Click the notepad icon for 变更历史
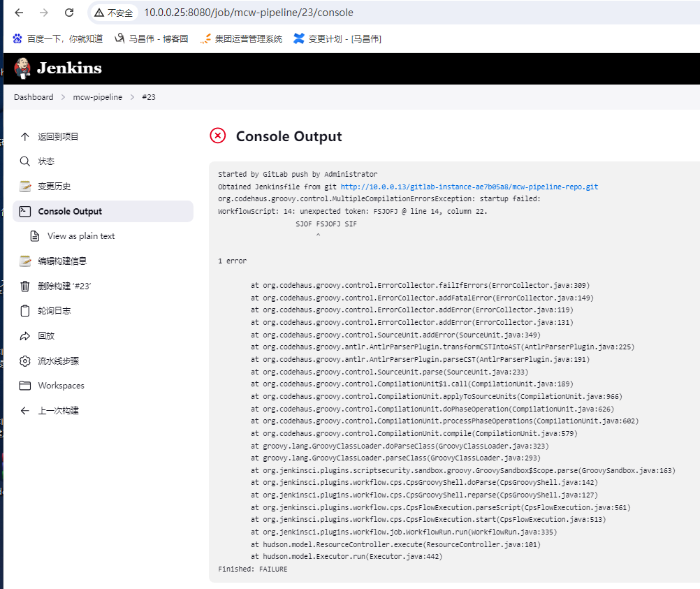Screen dimensions: 700x589 [25, 187]
